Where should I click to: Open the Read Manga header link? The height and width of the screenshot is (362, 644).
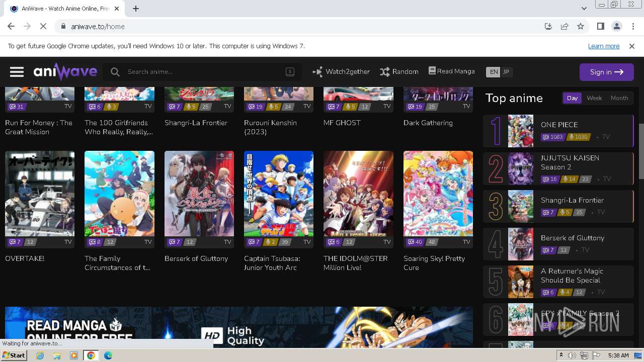(451, 71)
